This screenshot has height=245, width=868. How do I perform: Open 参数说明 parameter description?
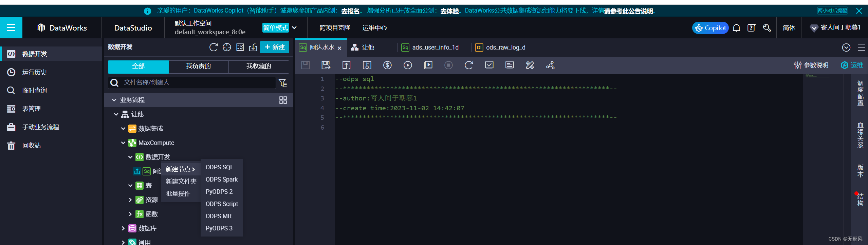click(811, 65)
